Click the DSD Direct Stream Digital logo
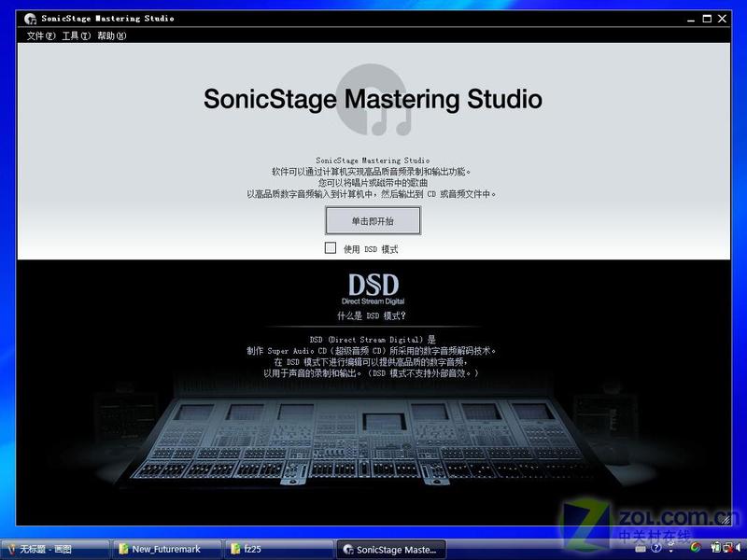747x560 pixels. [x=373, y=288]
